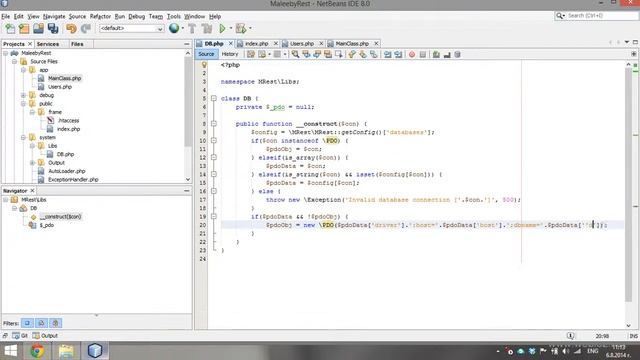Select AutoLoader.php in the Projects tree
The height and width of the screenshot is (360, 640).
click(x=67, y=171)
